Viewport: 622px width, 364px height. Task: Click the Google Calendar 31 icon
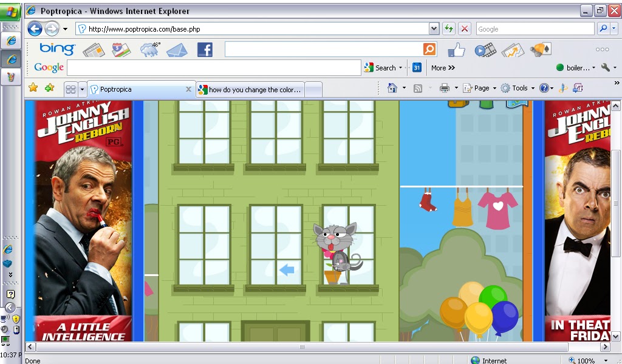(417, 68)
